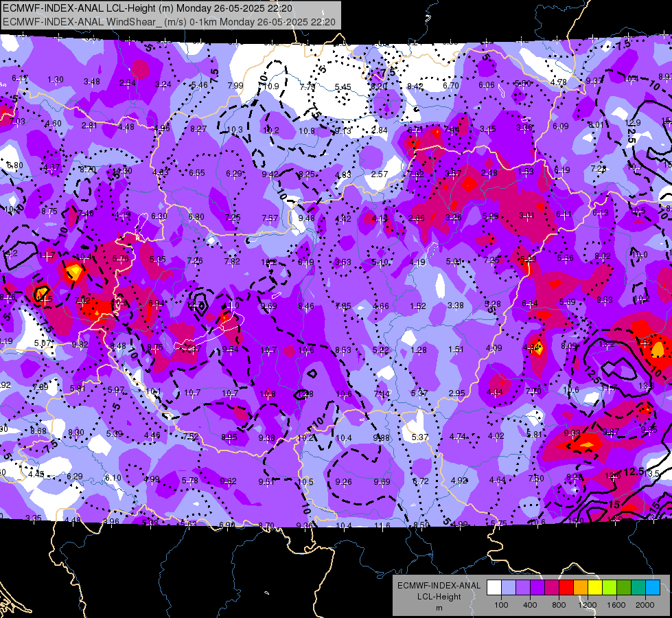Viewport: 672px width, 618px height.
Task: Click the 800 label in the legend
Action: [x=559, y=605]
